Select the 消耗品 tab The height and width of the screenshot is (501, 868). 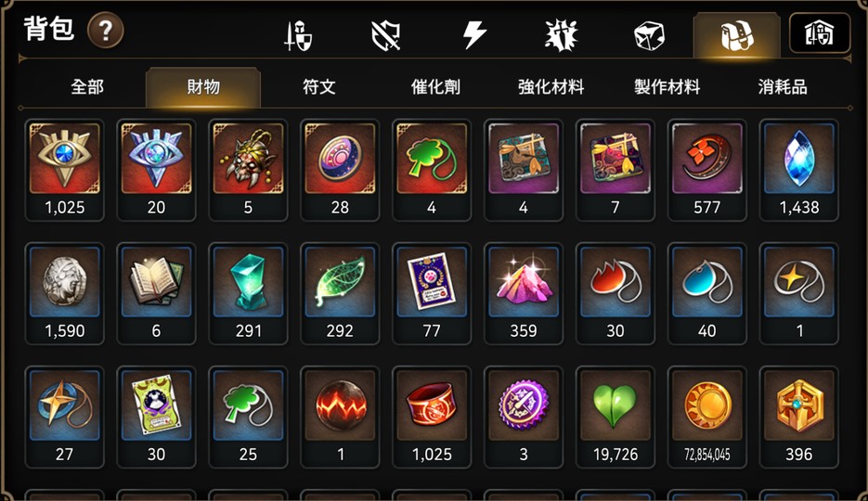pyautogui.click(x=783, y=87)
